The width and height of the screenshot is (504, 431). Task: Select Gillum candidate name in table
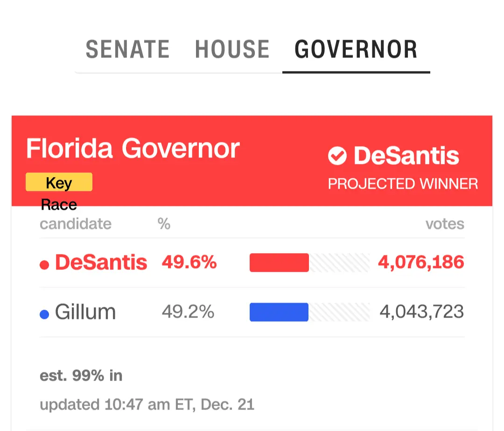[85, 312]
